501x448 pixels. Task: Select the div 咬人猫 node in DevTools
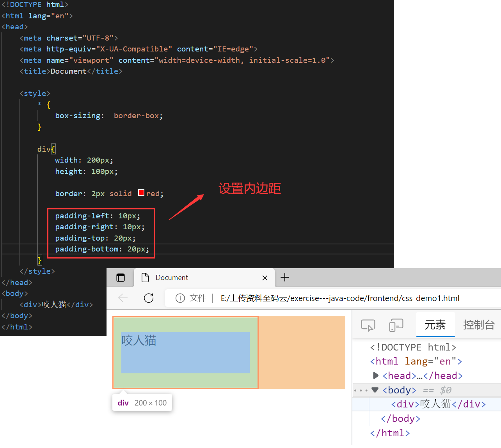point(439,404)
